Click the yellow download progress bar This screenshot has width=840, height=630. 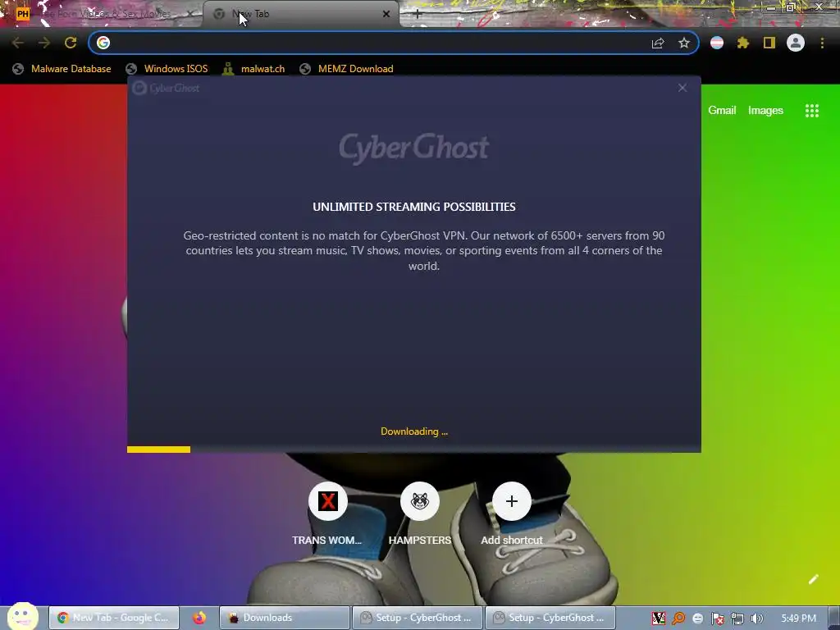coord(158,450)
